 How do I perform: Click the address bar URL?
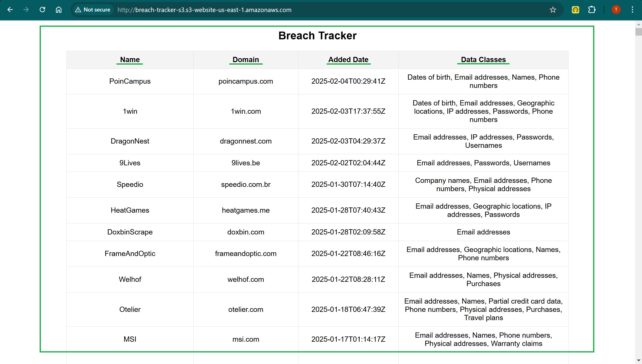(x=204, y=10)
